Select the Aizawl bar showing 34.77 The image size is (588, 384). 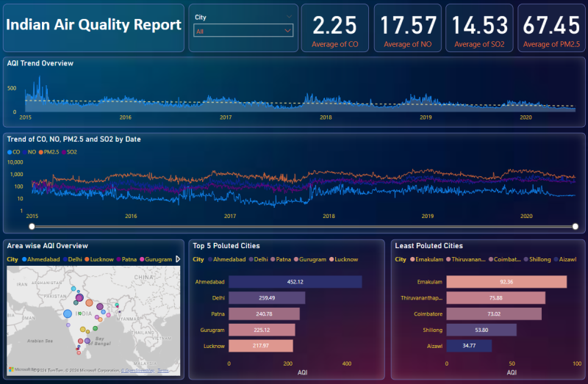tap(468, 346)
